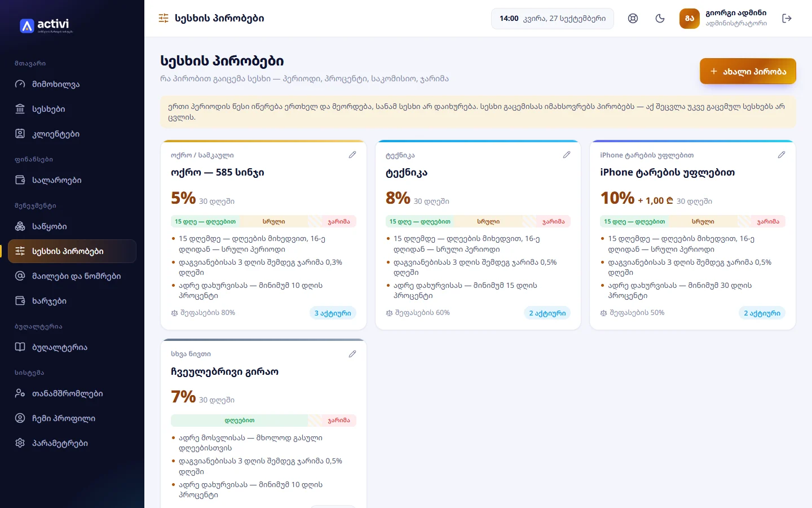The height and width of the screenshot is (508, 812).
Task: Click the 14:00 date and time pill
Action: (553, 19)
